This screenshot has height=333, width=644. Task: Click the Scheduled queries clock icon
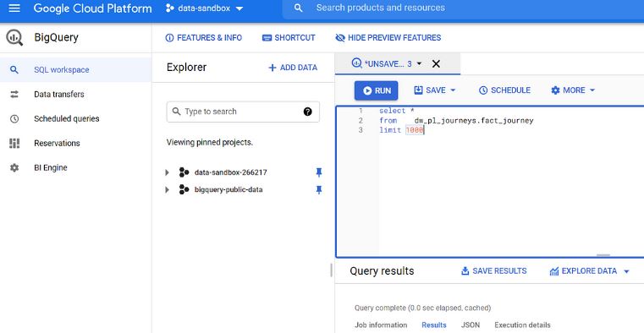tap(14, 119)
